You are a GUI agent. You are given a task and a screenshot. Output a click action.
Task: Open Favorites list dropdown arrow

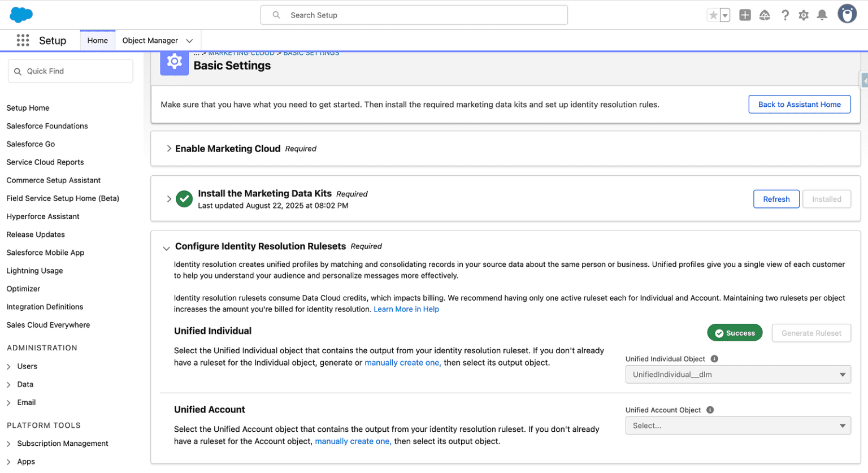tap(725, 15)
